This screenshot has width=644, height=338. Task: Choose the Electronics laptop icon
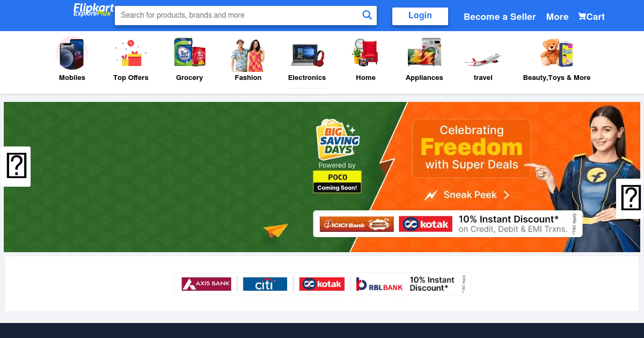point(307,55)
